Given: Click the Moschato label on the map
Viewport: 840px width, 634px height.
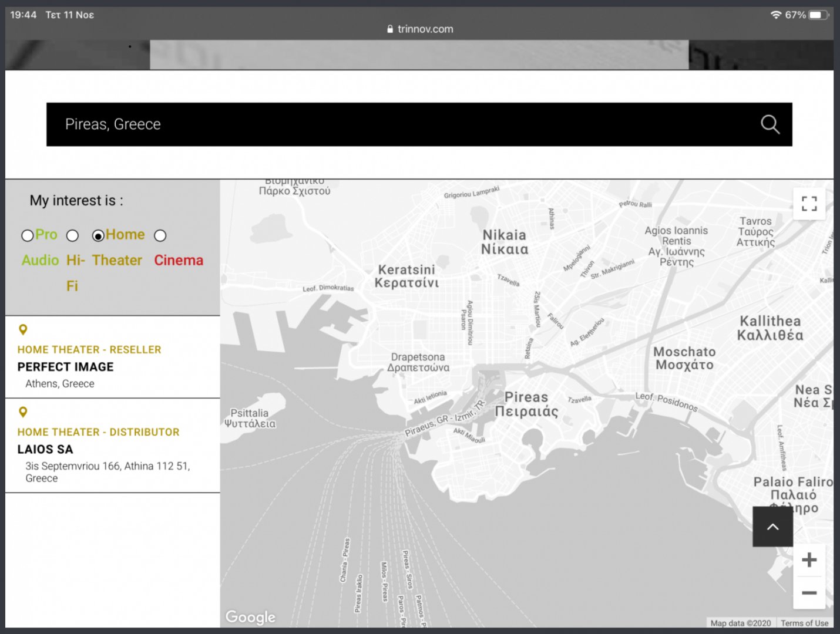Looking at the screenshot, I should pyautogui.click(x=685, y=358).
